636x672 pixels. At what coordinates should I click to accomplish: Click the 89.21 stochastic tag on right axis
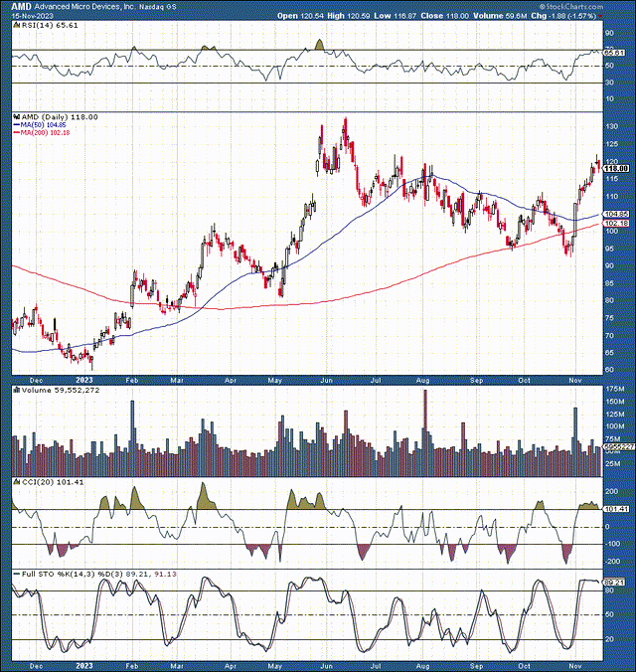[614, 583]
